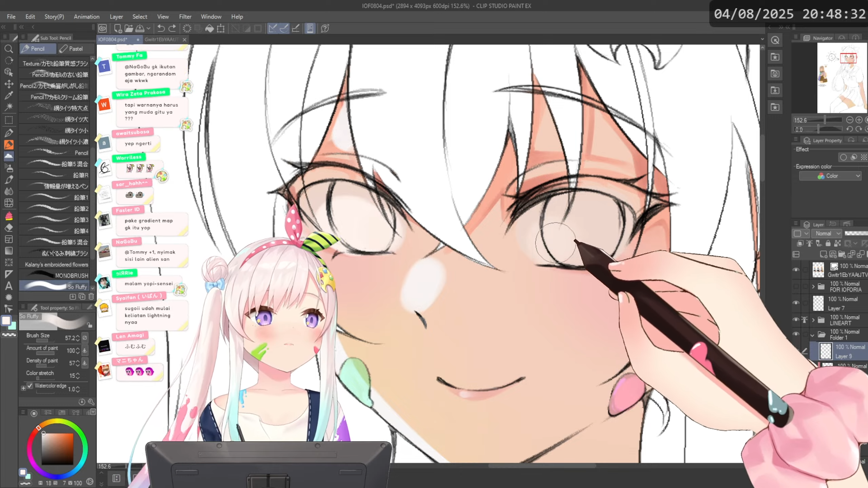This screenshot has height=488, width=868.
Task: Open Clip Studio support help icon
Action: [x=325, y=28]
